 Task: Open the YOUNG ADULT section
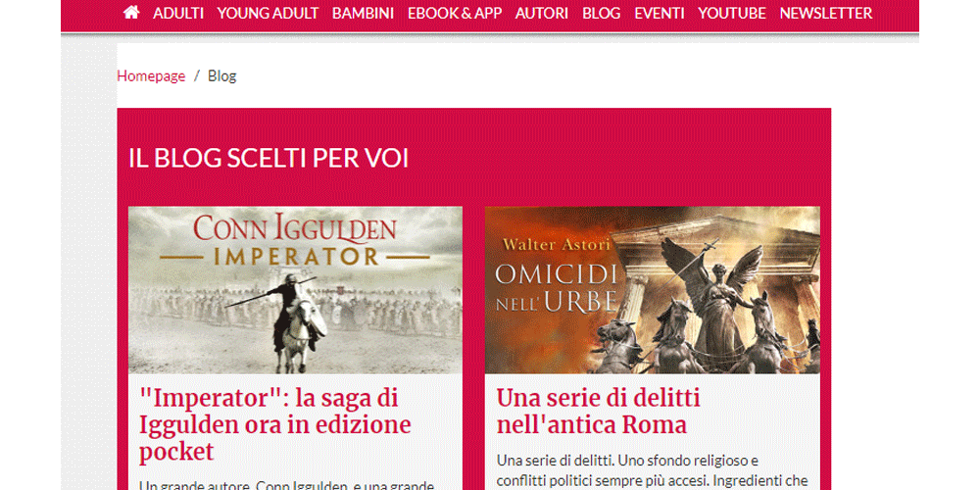pyautogui.click(x=268, y=13)
